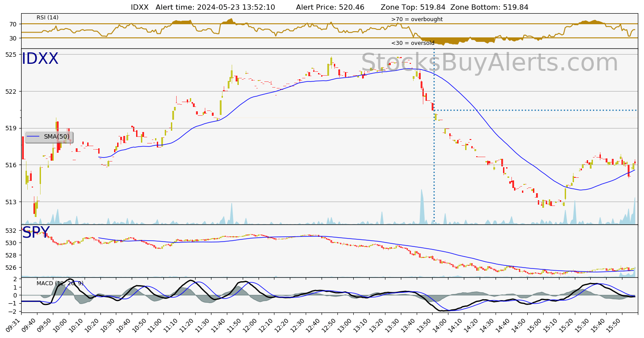The height and width of the screenshot is (338, 644).
Task: Click the 10:30 time axis label
Action: pyautogui.click(x=108, y=326)
